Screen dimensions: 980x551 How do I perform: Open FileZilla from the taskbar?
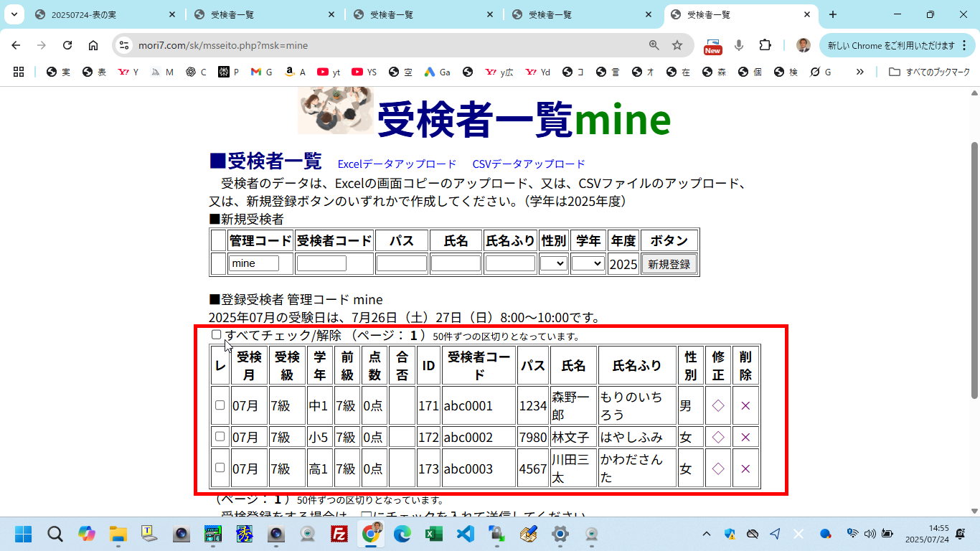[x=339, y=534]
